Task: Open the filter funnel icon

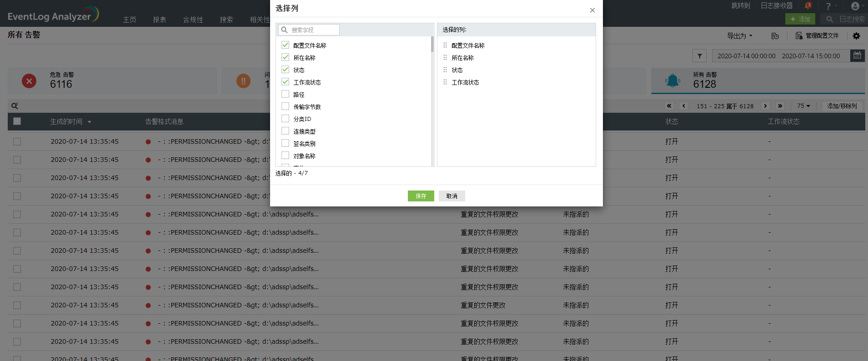Action: point(700,56)
